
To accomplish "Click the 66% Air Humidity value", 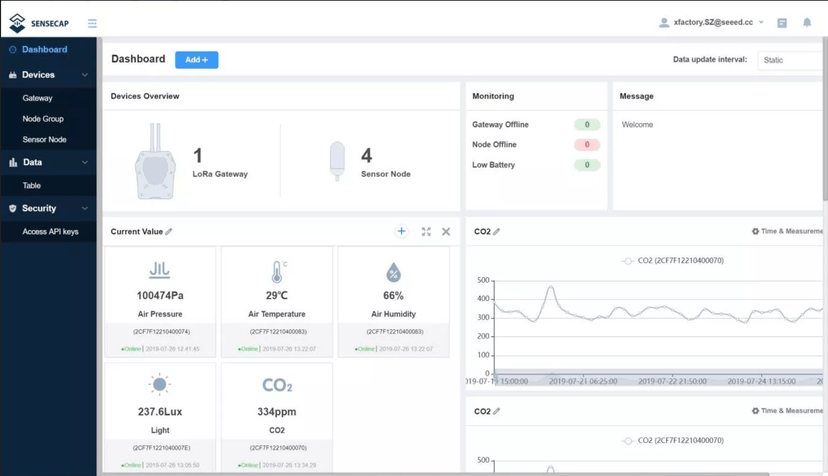I will (x=393, y=295).
